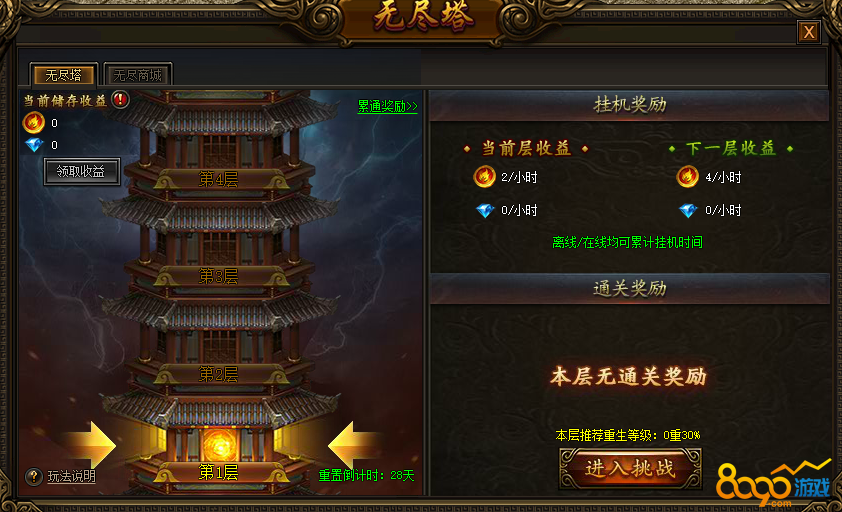
Task: Select the 第4层 tower floor
Action: pyautogui.click(x=219, y=179)
